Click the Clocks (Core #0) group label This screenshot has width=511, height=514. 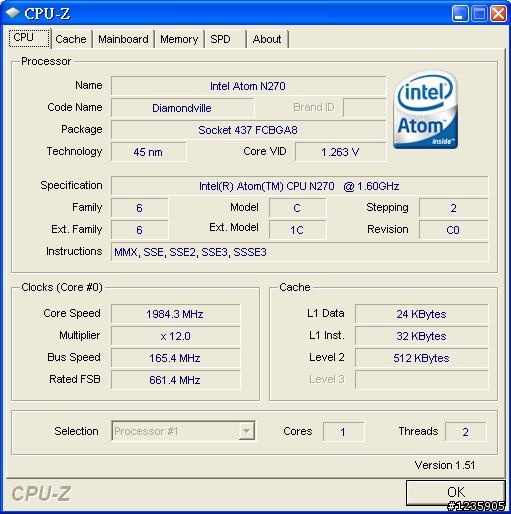(x=62, y=287)
